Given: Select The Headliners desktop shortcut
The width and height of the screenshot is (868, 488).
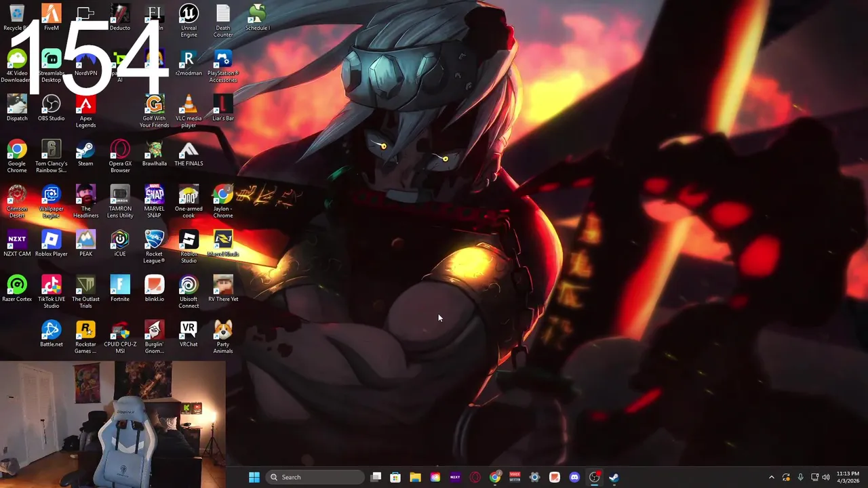Looking at the screenshot, I should (85, 202).
